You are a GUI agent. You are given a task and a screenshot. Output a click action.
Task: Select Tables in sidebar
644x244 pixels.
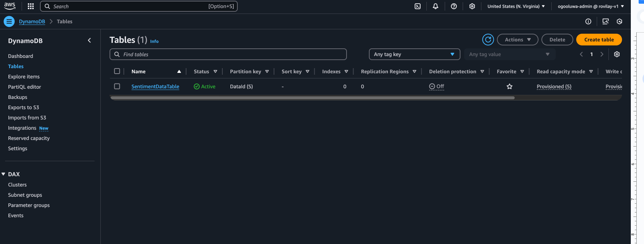pos(16,66)
